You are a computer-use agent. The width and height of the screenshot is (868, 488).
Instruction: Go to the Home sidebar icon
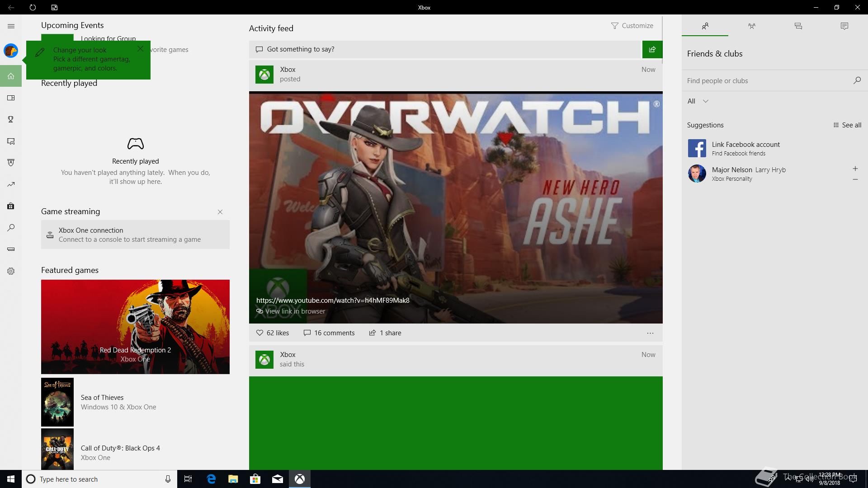coord(11,76)
